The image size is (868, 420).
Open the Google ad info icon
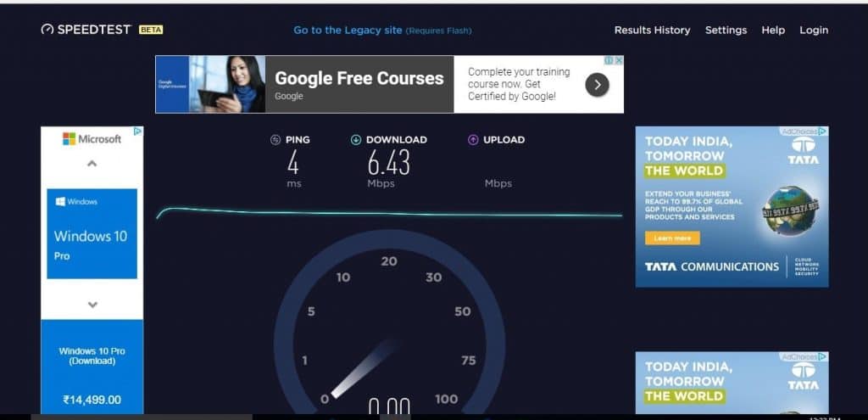tap(609, 60)
